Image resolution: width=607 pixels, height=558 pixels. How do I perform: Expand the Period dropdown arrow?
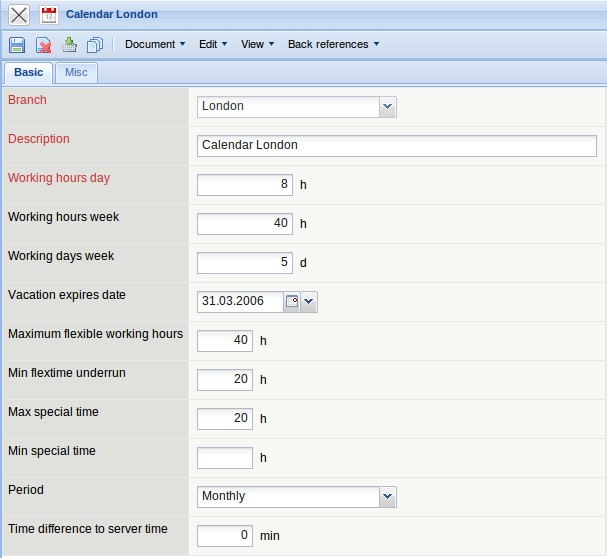(x=388, y=496)
